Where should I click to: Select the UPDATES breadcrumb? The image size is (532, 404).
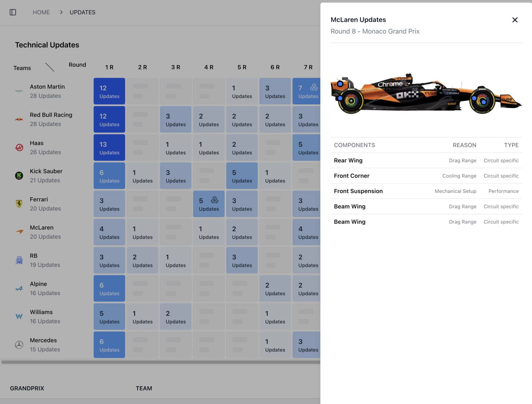click(x=83, y=12)
